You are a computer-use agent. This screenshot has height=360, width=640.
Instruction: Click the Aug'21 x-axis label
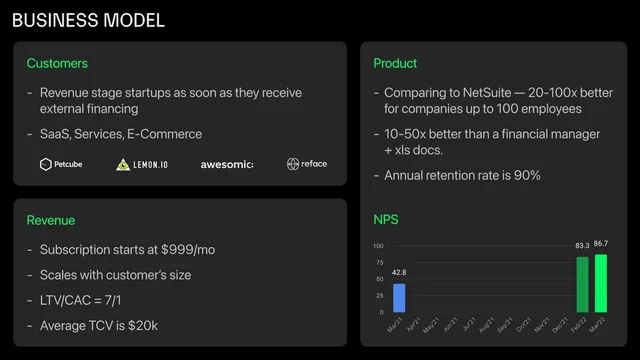[487, 325]
